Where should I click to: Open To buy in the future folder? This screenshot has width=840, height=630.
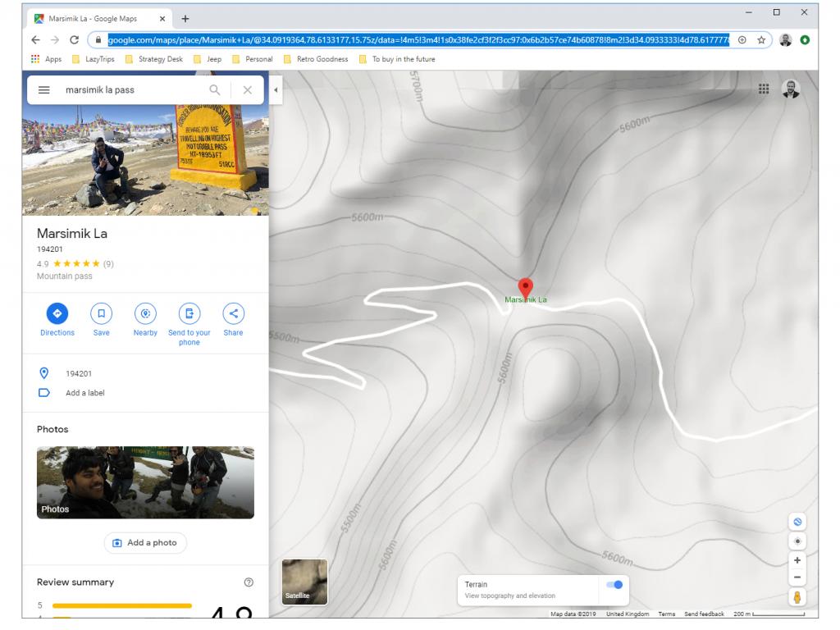[398, 59]
